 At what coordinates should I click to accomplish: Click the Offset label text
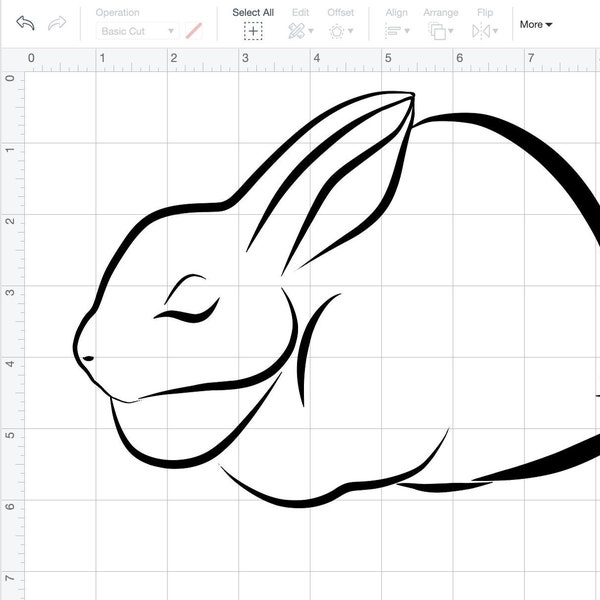(x=341, y=13)
